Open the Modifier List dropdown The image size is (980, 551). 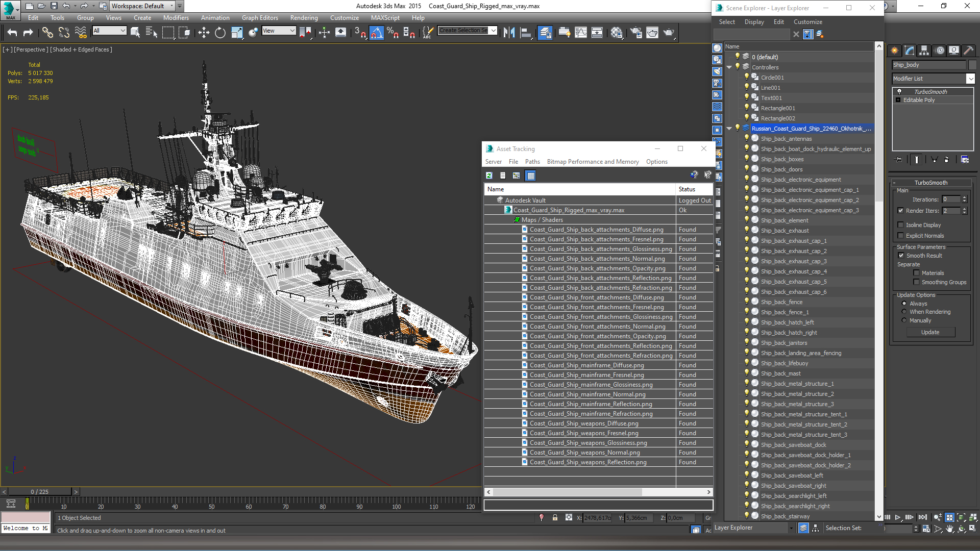970,79
